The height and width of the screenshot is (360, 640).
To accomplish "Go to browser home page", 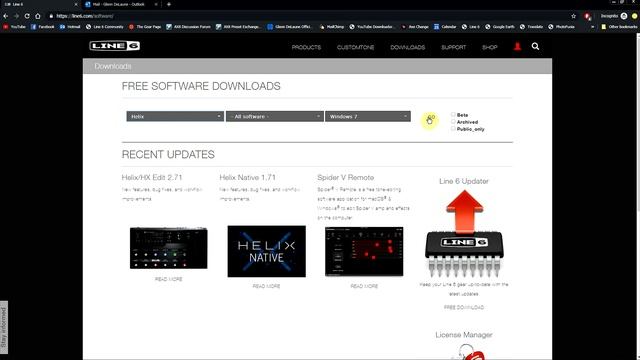I will (38, 16).
